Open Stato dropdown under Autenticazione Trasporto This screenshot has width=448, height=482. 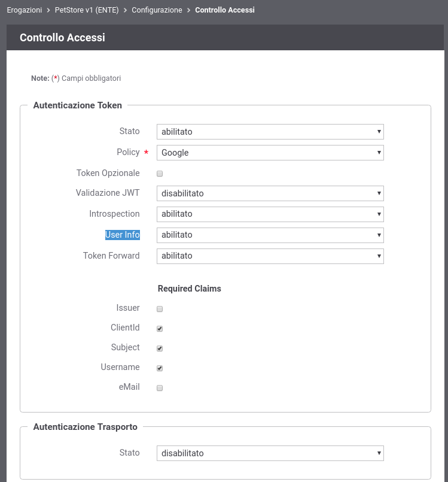pyautogui.click(x=270, y=453)
